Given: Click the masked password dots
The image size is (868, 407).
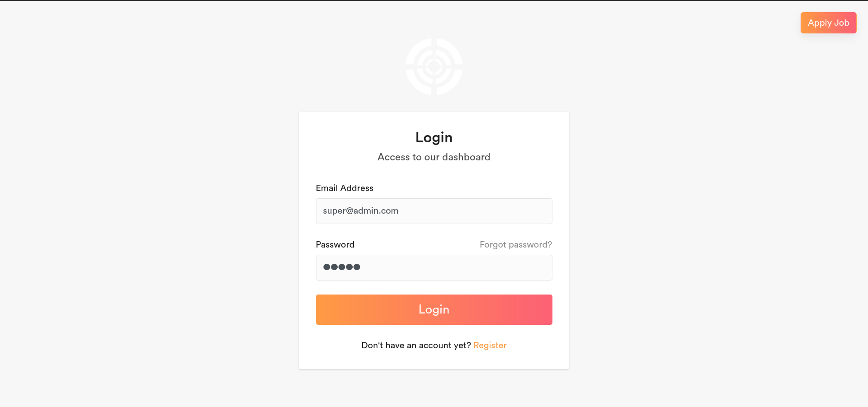Looking at the screenshot, I should pos(342,267).
